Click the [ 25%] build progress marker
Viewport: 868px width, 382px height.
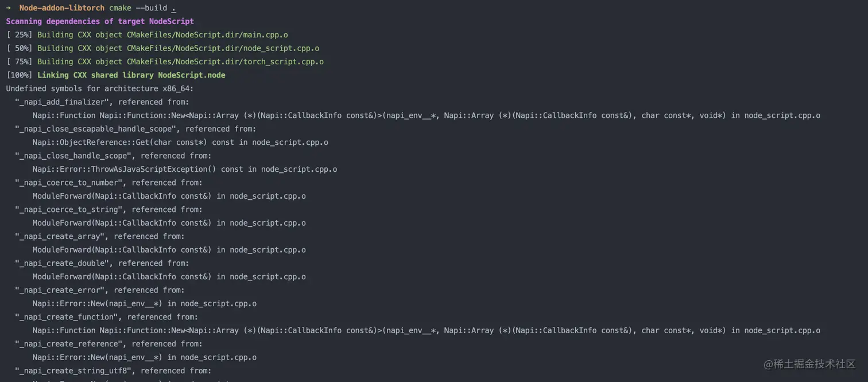pos(19,34)
